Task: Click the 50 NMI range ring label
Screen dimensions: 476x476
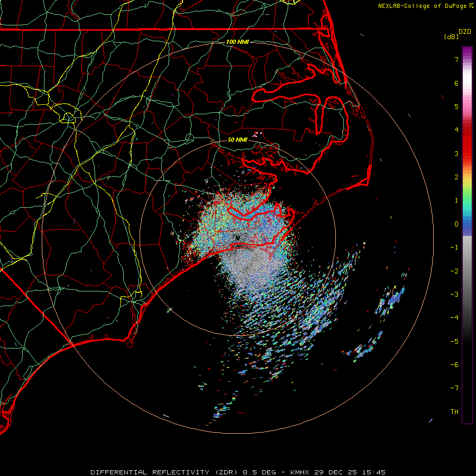Action: 237,140
